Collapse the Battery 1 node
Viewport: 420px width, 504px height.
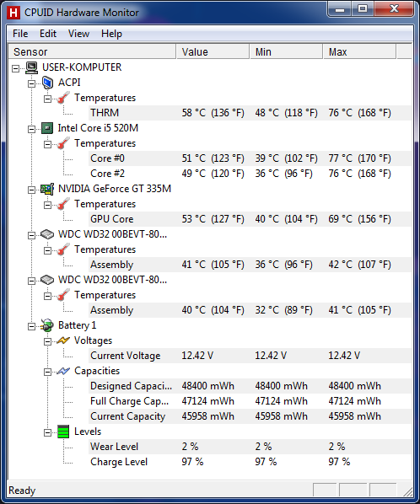point(31,326)
